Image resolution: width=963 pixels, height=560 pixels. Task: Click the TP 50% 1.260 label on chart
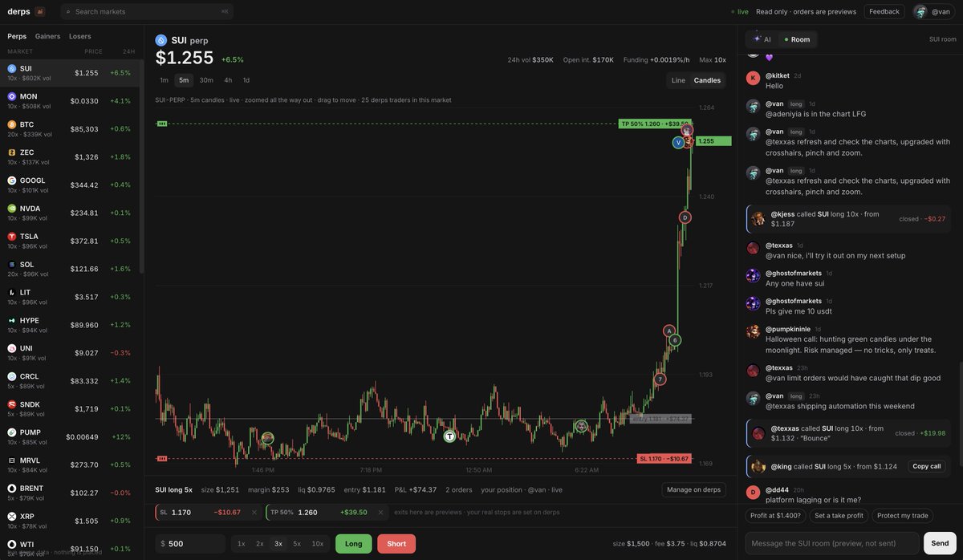[x=653, y=124]
